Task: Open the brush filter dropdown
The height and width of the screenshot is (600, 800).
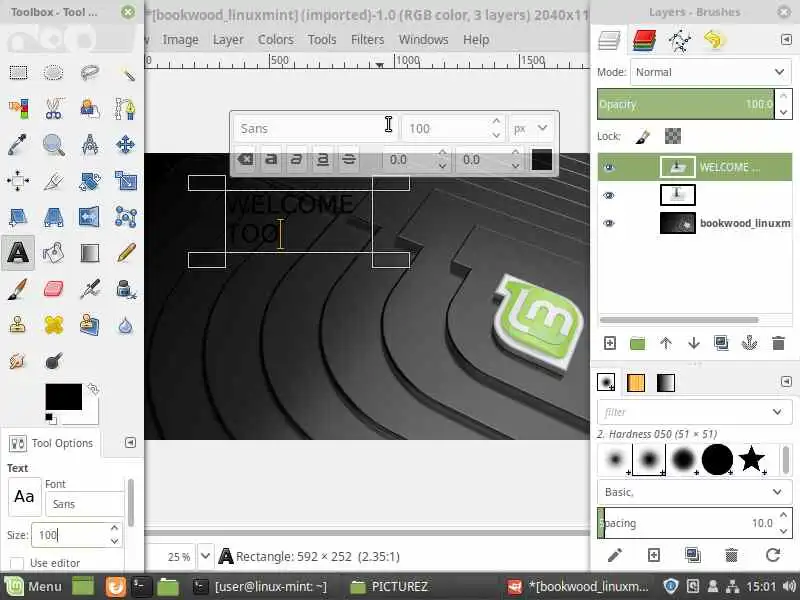Action: pyautogui.click(x=777, y=412)
